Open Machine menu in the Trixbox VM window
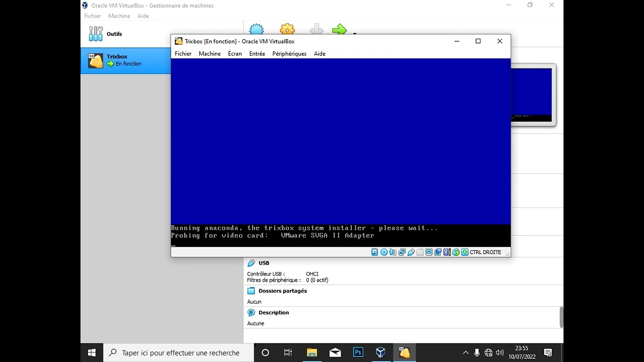644x362 pixels. click(210, 54)
